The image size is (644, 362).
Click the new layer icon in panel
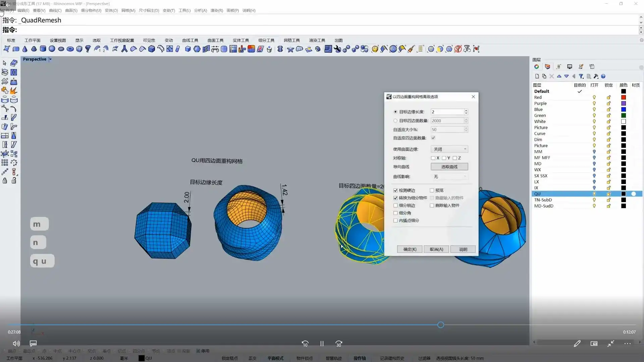pyautogui.click(x=537, y=76)
